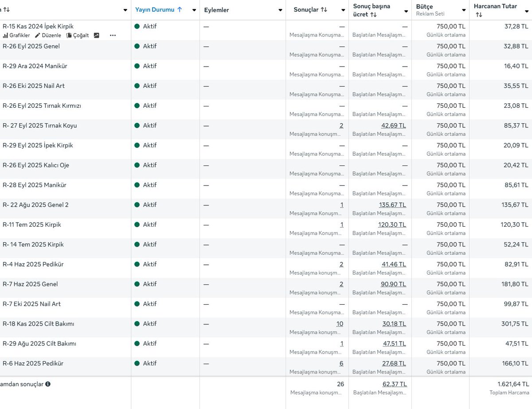
Task: Click the sort arrows under Harcanan Tutar
Action: 479,15
